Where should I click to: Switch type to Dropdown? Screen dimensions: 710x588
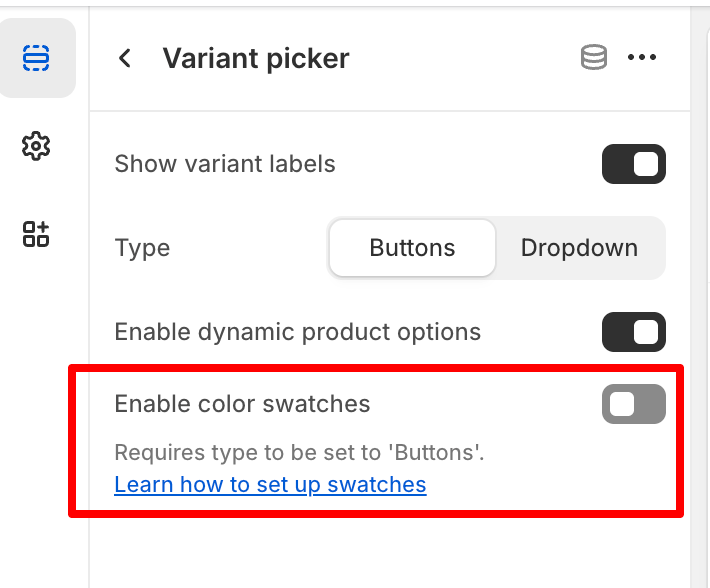pyautogui.click(x=579, y=248)
